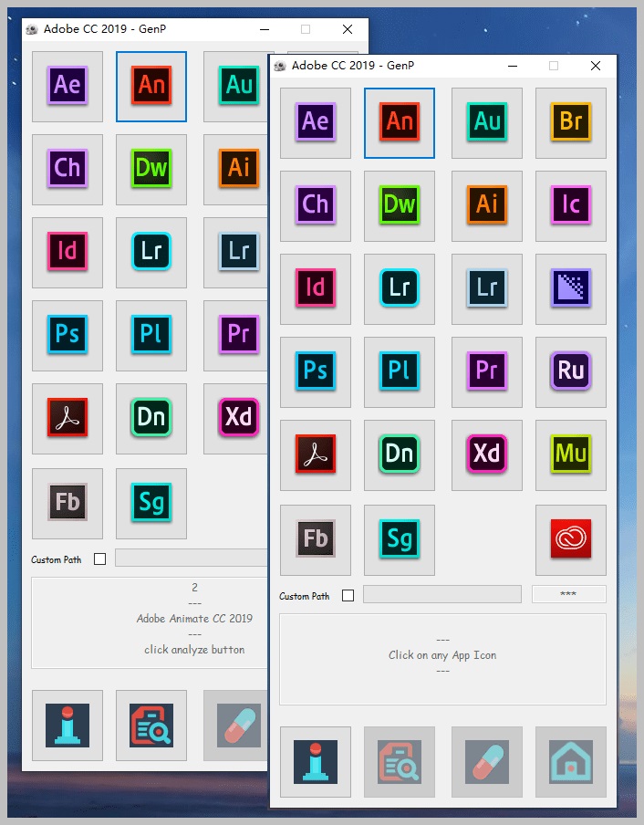644x825 pixels.
Task: Select Photoshop icon in front window
Action: [316, 372]
